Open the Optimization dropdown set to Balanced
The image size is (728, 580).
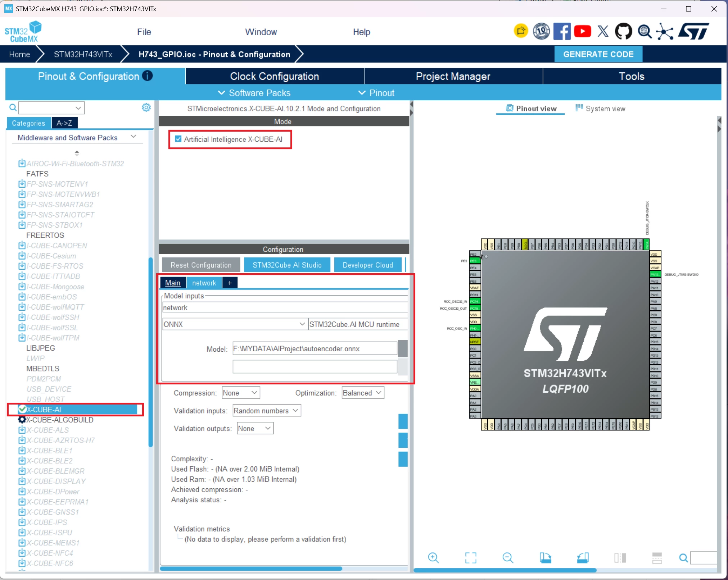point(363,393)
